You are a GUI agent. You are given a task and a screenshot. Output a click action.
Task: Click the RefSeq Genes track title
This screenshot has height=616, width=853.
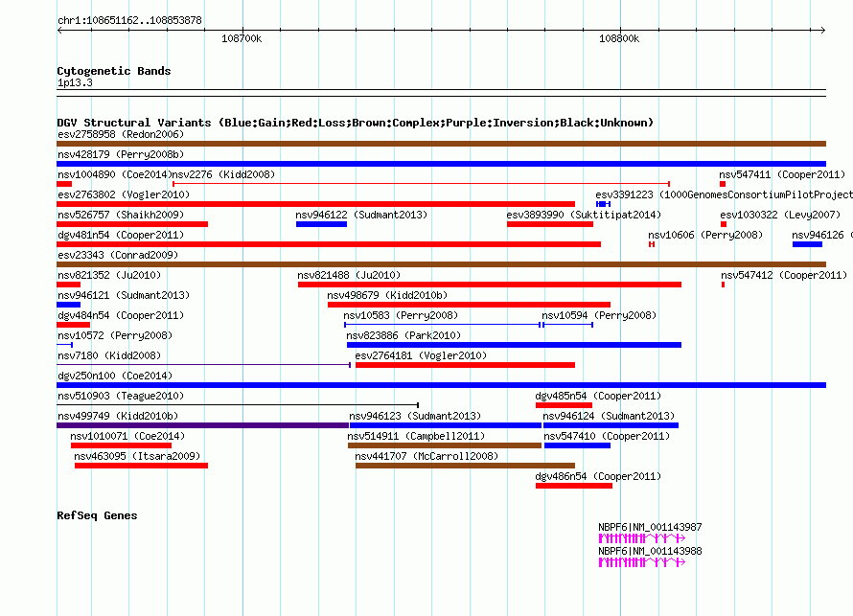click(97, 515)
